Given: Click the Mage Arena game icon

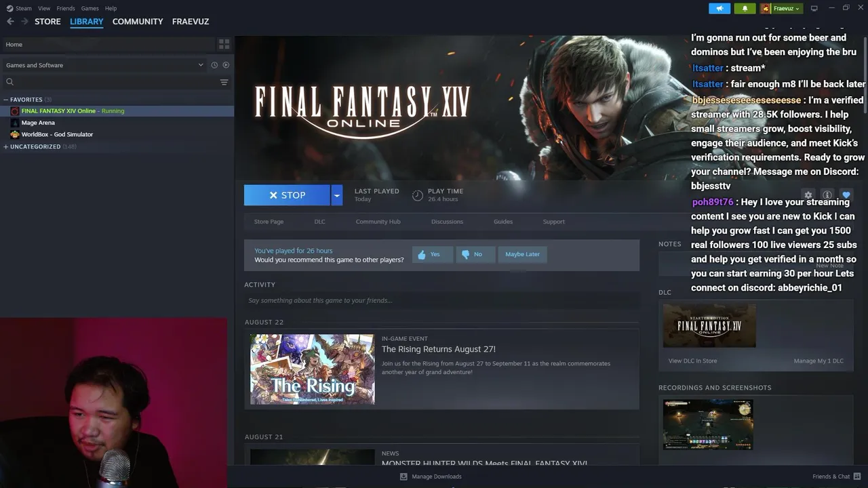Looking at the screenshot, I should pos(15,123).
